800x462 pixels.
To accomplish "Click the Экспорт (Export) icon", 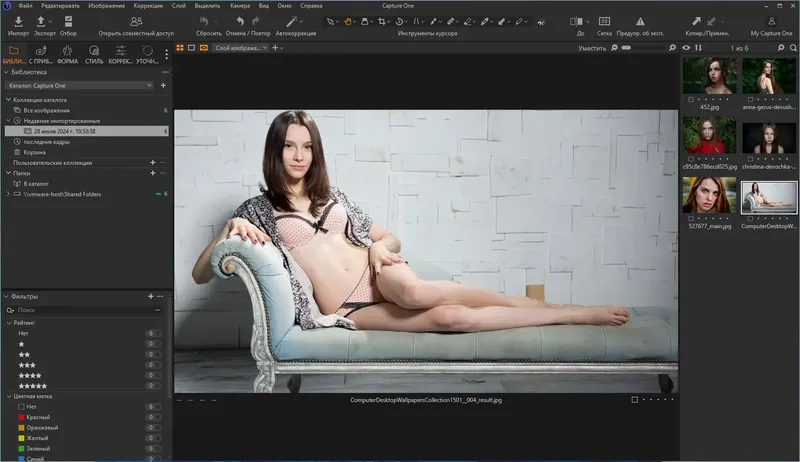I will [x=41, y=21].
